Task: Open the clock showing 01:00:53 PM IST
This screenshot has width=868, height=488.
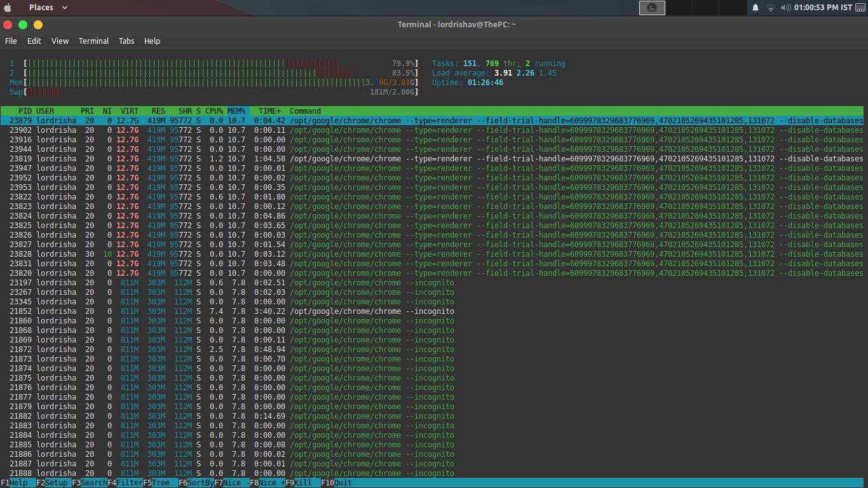Action: click(x=823, y=8)
